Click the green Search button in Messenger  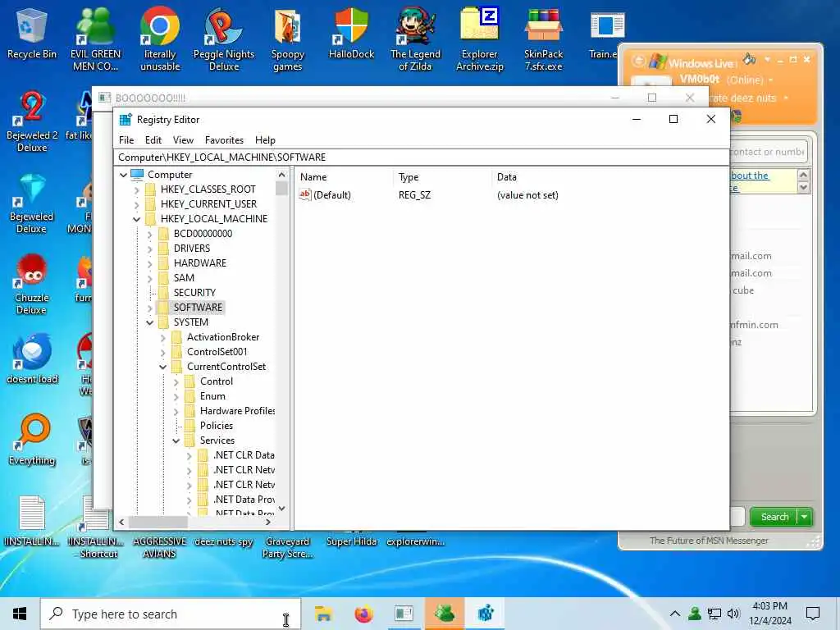pyautogui.click(x=774, y=517)
